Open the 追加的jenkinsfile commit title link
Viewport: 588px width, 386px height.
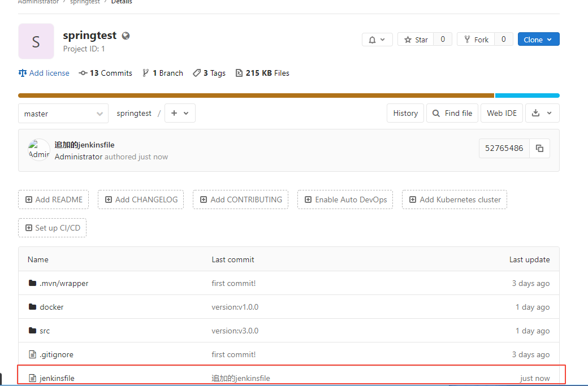point(84,145)
